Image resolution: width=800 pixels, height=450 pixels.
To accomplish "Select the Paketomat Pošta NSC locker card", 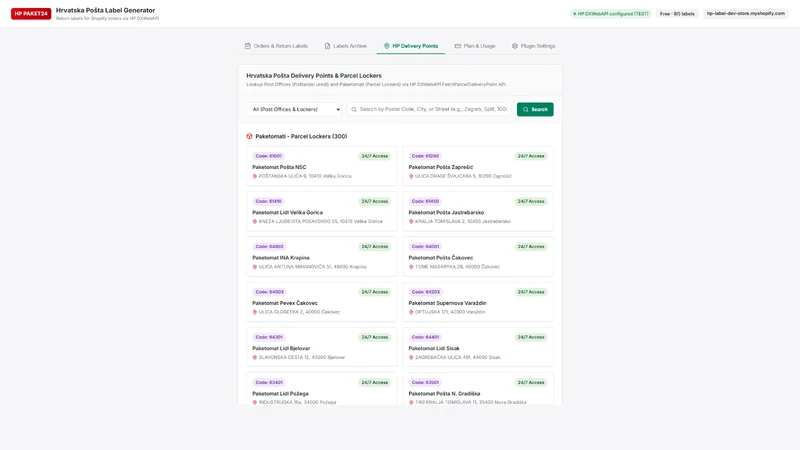I will coord(321,166).
